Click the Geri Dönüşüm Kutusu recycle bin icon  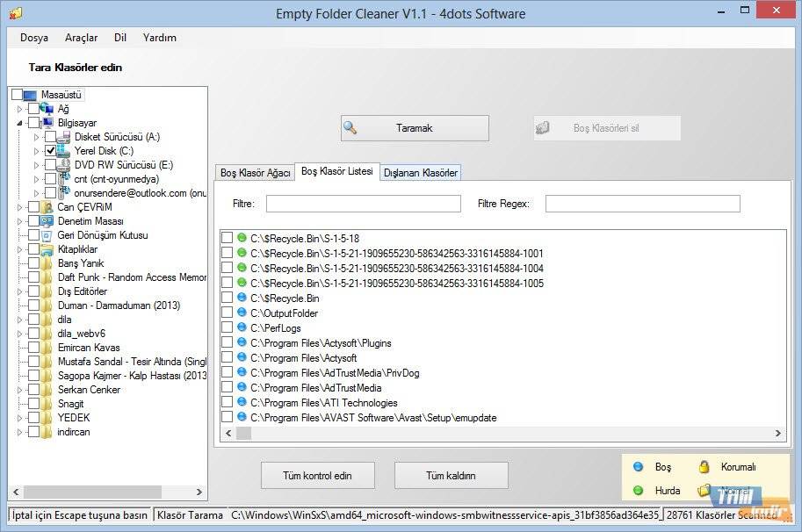(x=47, y=235)
